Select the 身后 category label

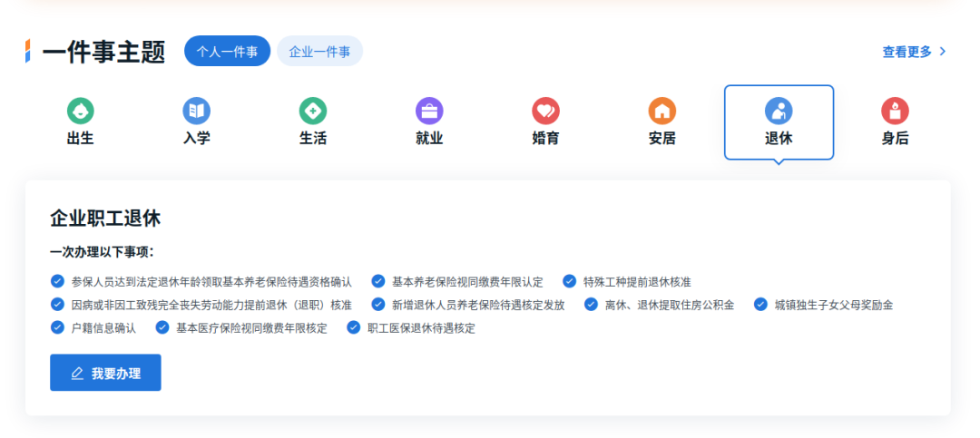895,139
